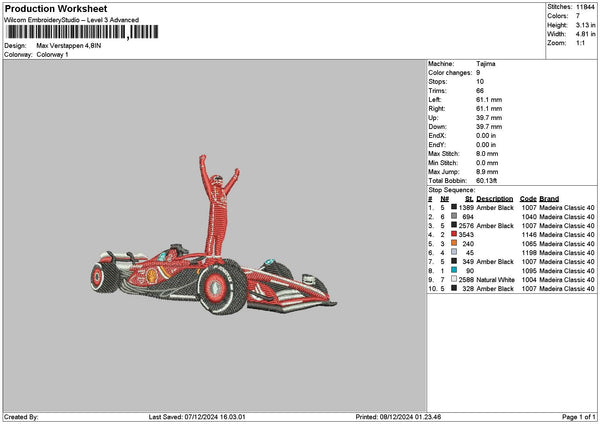Image resolution: width=600 pixels, height=424 pixels.
Task: Click the black swatch in stop row 10
Action: tap(454, 288)
